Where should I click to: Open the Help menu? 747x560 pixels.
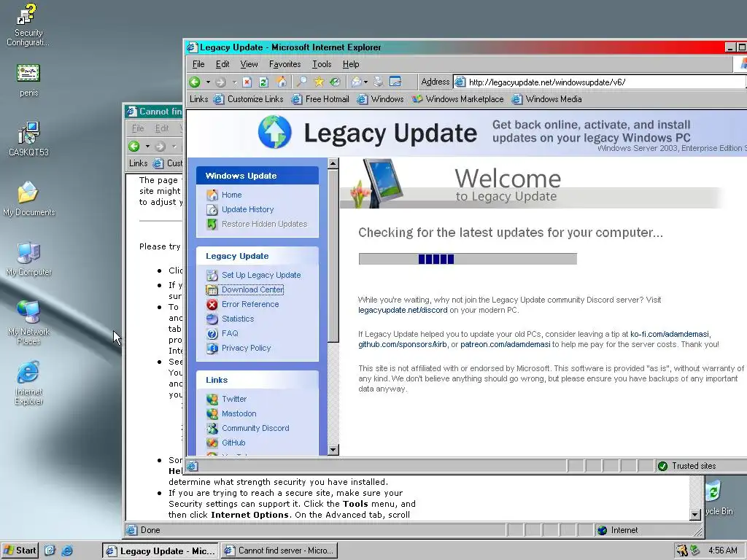pos(351,64)
